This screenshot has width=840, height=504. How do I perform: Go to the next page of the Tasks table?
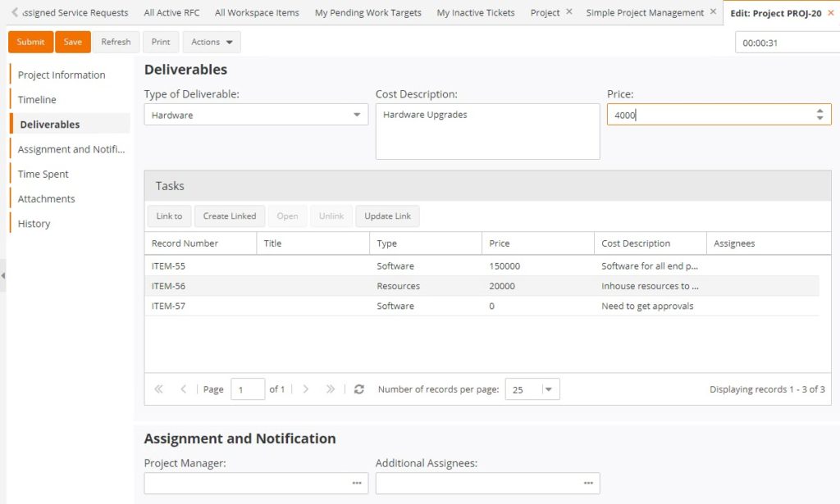[306, 389]
